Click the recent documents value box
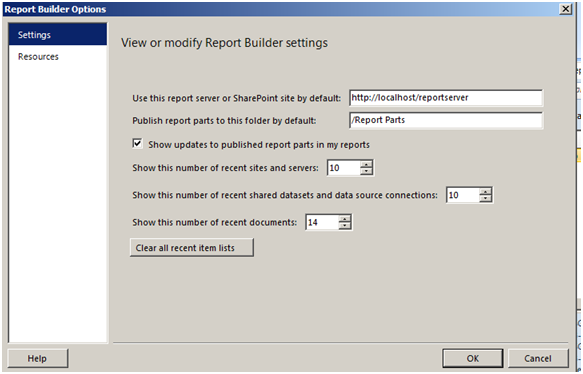Screen dimensions: 583x374 click(x=322, y=222)
